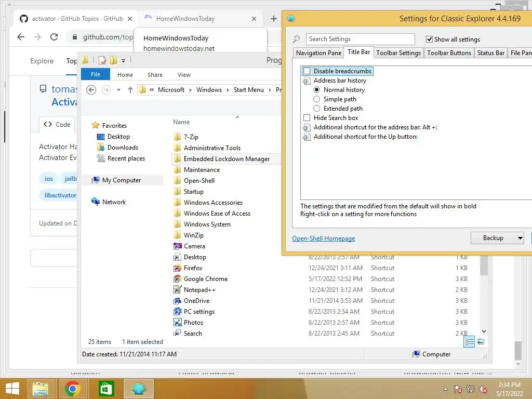The width and height of the screenshot is (532, 399).
Task: Toggle the Show all settings checkbox
Action: coord(429,39)
